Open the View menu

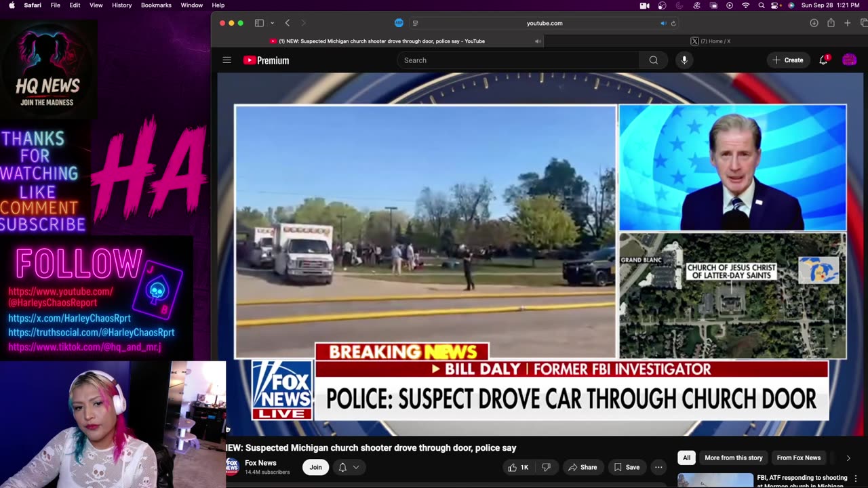[x=96, y=5]
